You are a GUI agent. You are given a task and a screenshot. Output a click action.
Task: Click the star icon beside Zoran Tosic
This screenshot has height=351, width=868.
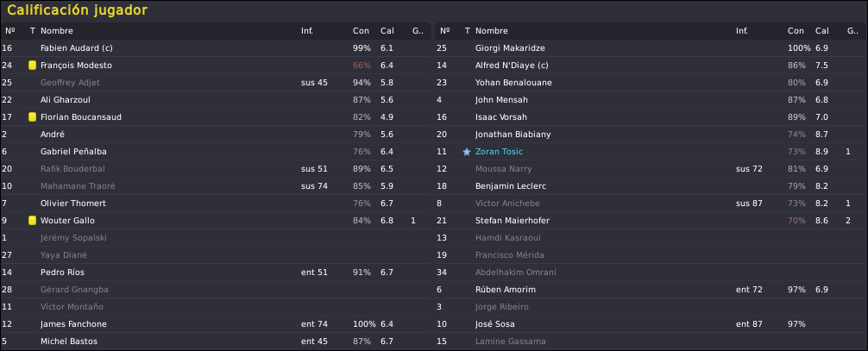pyautogui.click(x=467, y=152)
